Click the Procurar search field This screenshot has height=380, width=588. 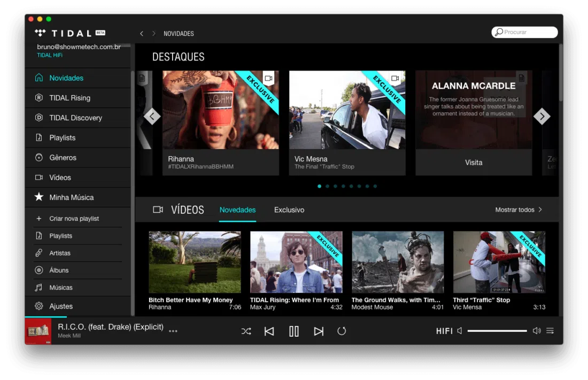(x=524, y=32)
